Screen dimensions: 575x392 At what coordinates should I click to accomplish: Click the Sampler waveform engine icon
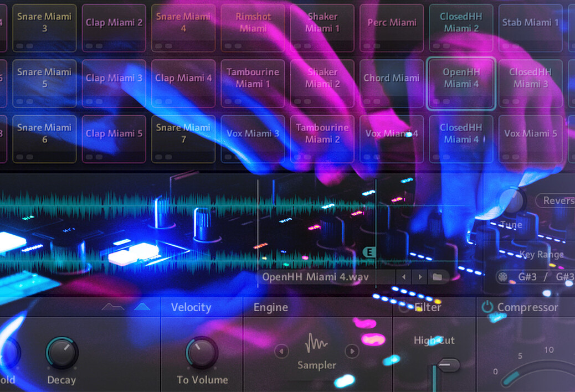(316, 343)
